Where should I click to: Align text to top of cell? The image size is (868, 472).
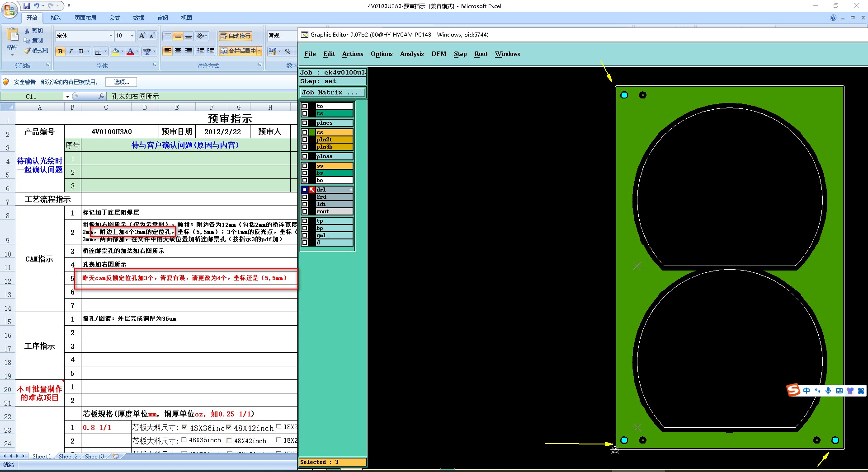point(168,36)
